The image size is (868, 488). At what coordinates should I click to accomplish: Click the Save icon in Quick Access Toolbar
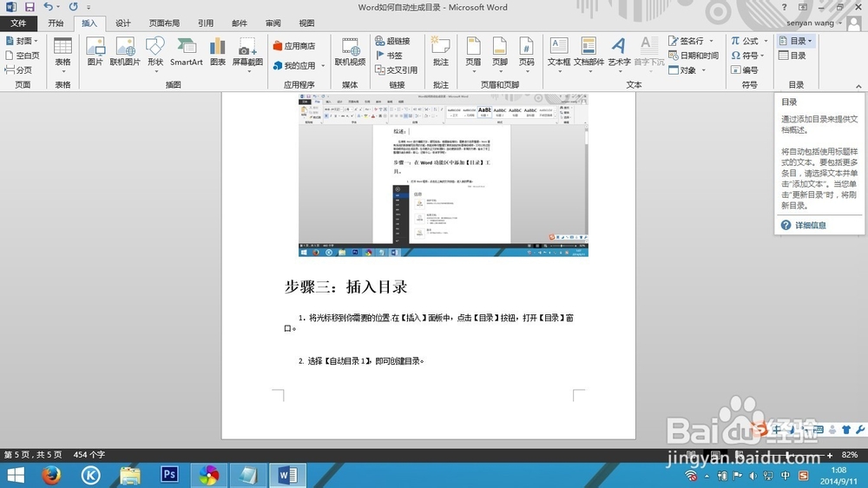30,7
